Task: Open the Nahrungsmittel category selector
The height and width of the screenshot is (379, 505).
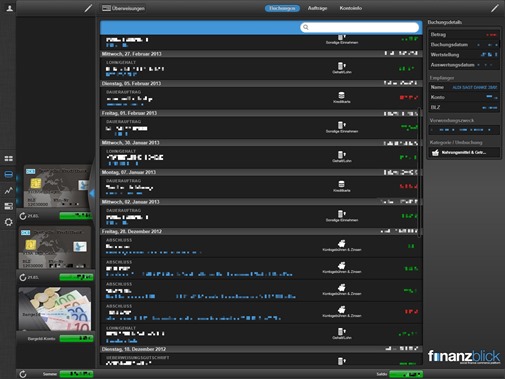Action: click(464, 153)
